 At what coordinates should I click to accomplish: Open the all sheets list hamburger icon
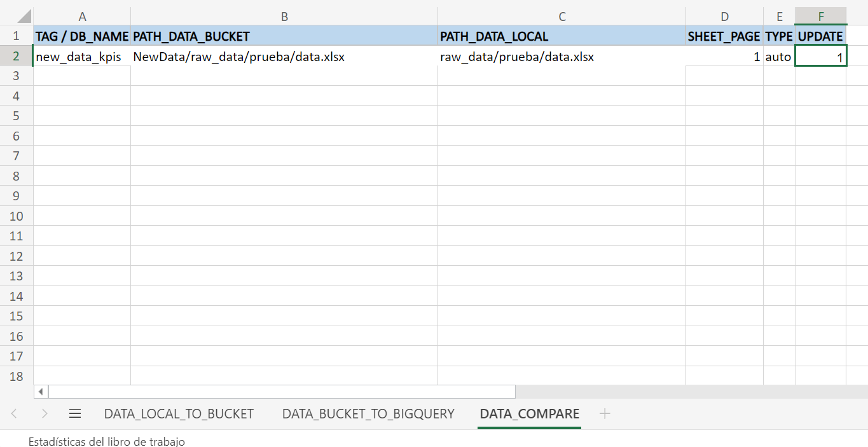75,414
